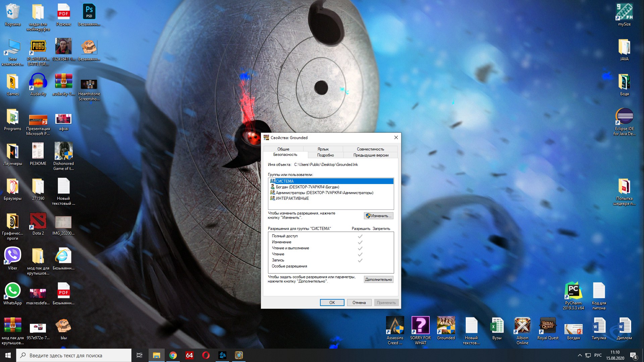Open the AIDA64 taskbar icon

[x=190, y=355]
